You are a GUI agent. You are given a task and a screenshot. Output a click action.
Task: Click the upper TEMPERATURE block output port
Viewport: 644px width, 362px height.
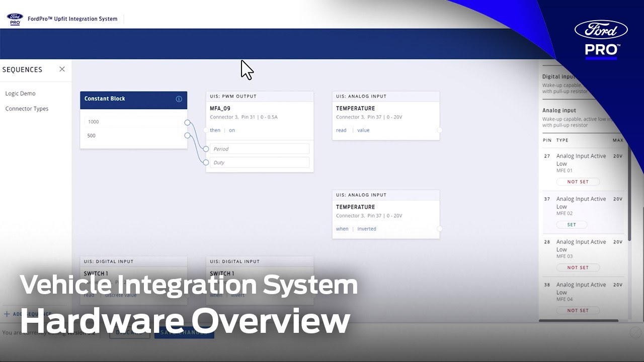click(439, 130)
